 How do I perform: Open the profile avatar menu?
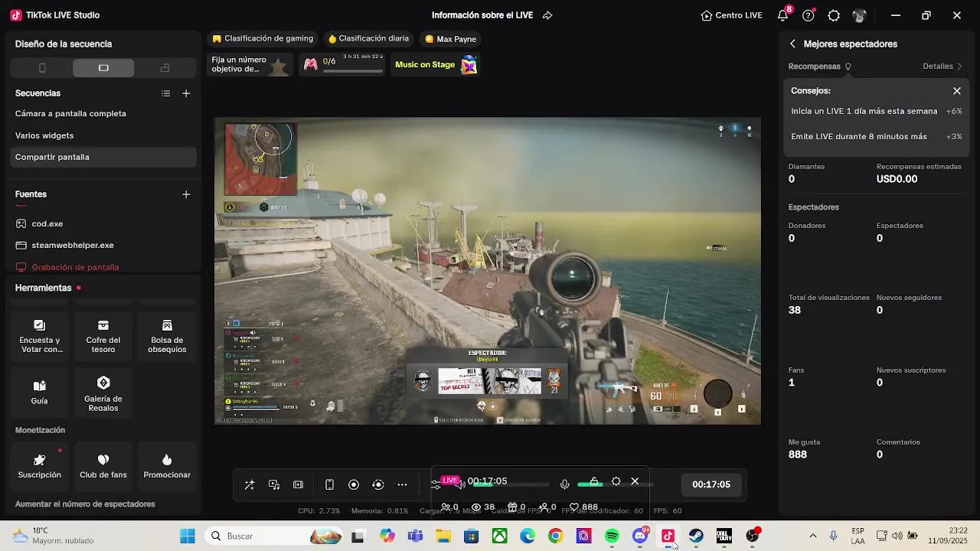(859, 15)
